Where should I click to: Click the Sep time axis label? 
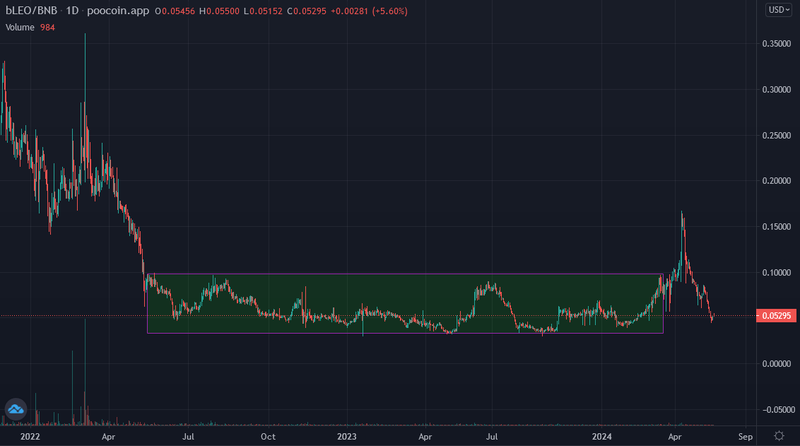point(745,436)
